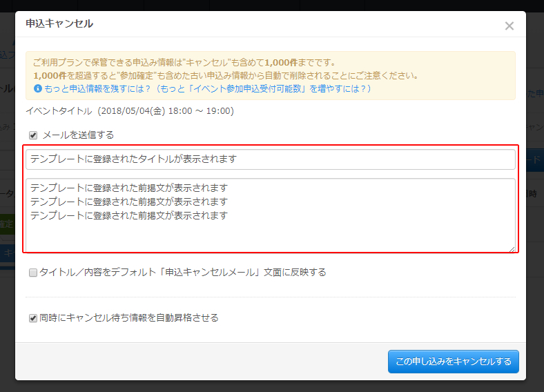Click the email title input field
Screen dimensions: 544x392
tap(270, 159)
